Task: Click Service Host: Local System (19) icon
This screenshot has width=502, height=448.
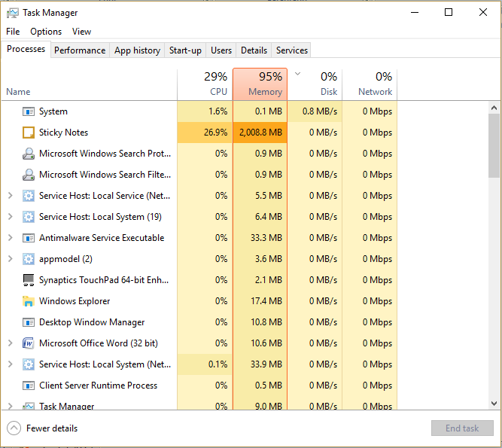Action: click(29, 217)
